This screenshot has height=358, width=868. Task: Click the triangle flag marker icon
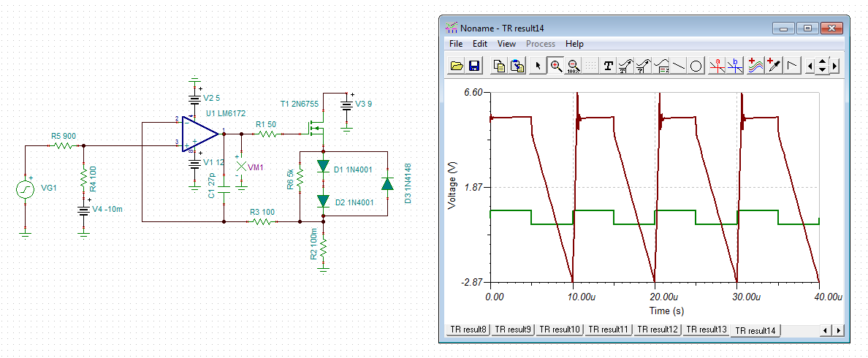792,66
